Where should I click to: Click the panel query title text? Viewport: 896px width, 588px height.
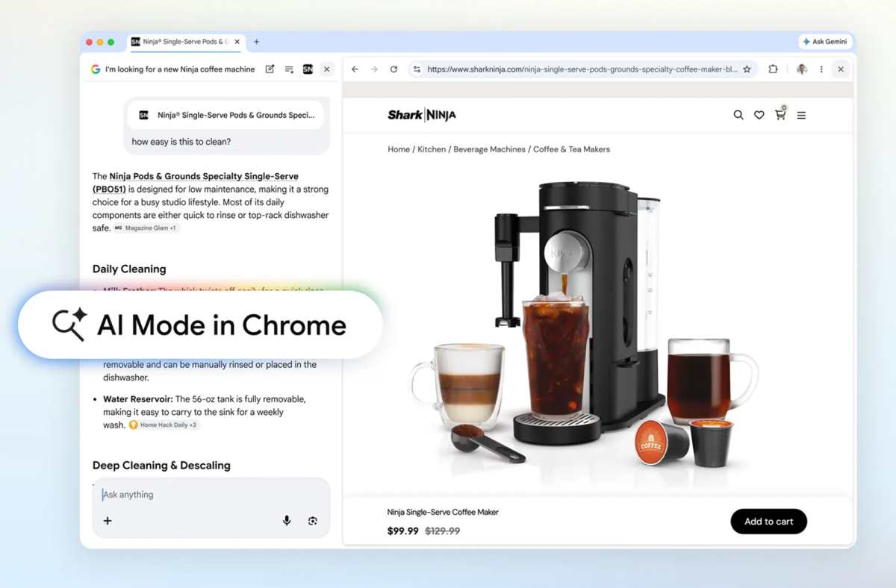(180, 69)
